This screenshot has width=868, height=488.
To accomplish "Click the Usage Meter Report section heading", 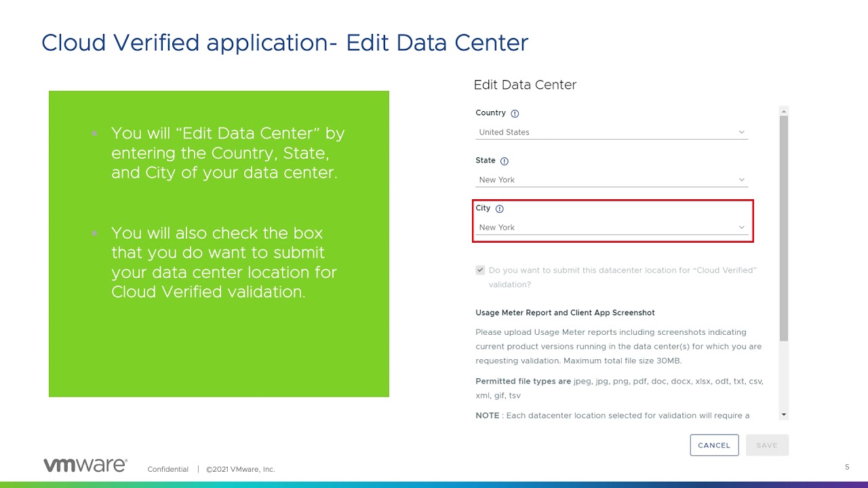I will tap(565, 312).
